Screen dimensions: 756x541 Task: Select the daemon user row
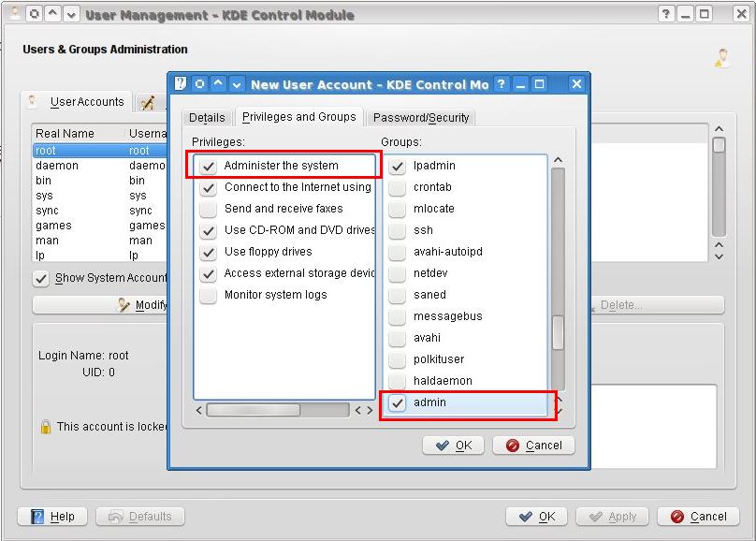[100, 166]
